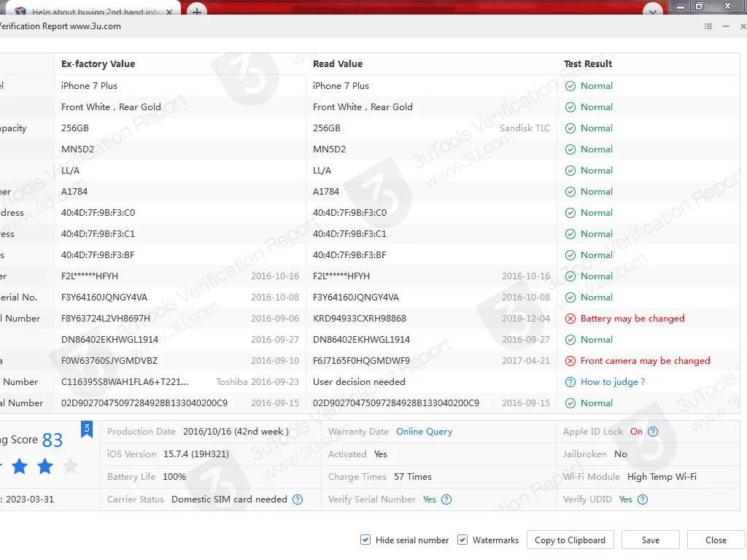Image resolution: width=747 pixels, height=560 pixels.
Task: Click the KRD94933CXRH98868 read value
Action: 359,319
